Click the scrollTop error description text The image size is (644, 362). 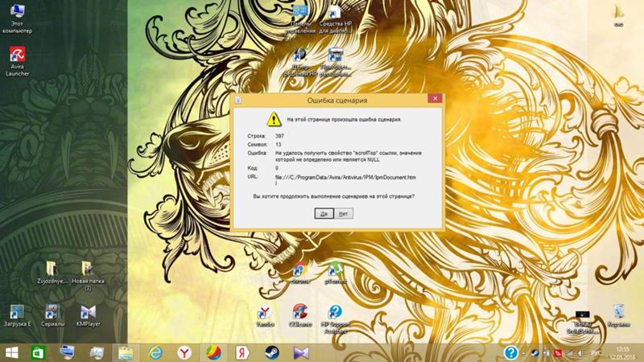click(349, 156)
